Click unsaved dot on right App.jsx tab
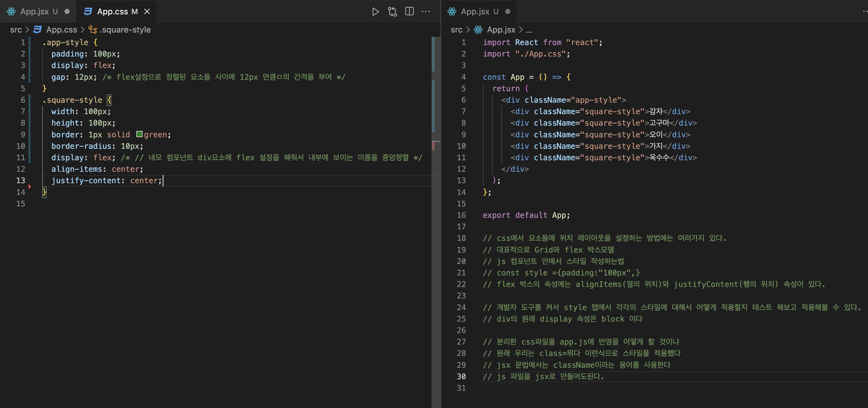The image size is (868, 408). pyautogui.click(x=507, y=12)
